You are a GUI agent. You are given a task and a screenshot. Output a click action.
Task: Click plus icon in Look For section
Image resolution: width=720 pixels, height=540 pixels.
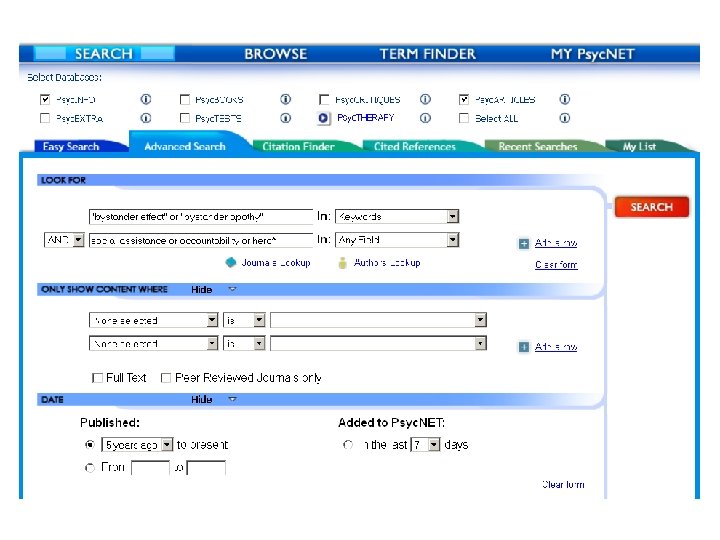pos(523,243)
